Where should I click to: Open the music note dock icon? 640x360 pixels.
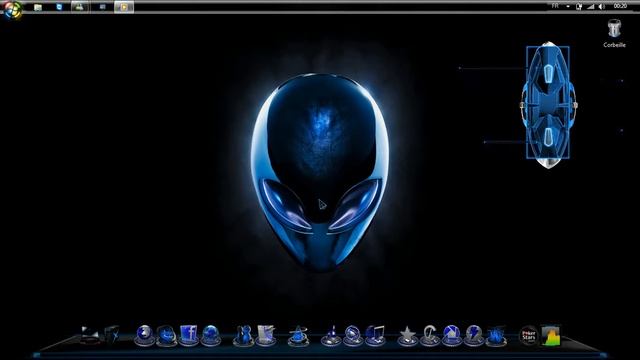375,336
